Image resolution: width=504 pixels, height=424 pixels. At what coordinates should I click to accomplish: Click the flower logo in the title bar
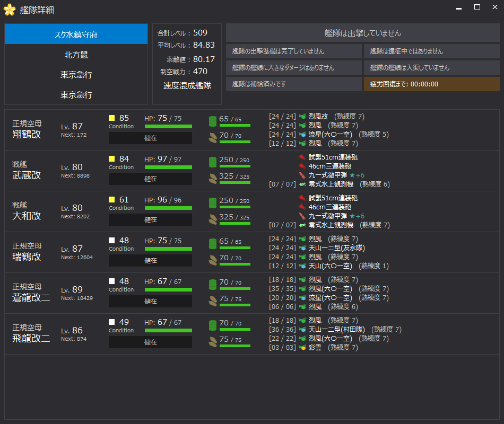(x=8, y=10)
